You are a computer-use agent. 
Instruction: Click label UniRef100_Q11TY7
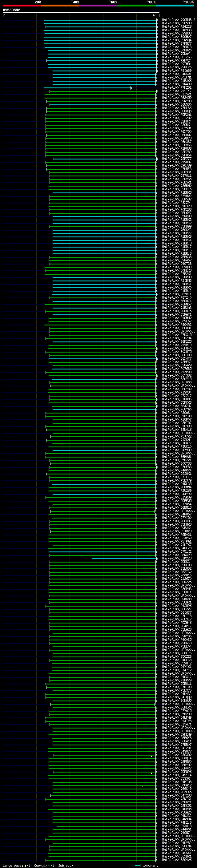point(177,91)
